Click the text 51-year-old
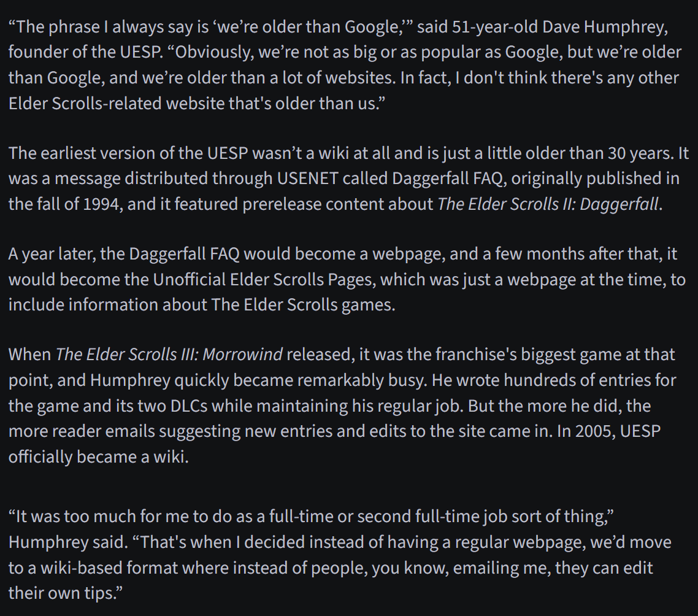This screenshot has width=698, height=616. point(494,27)
